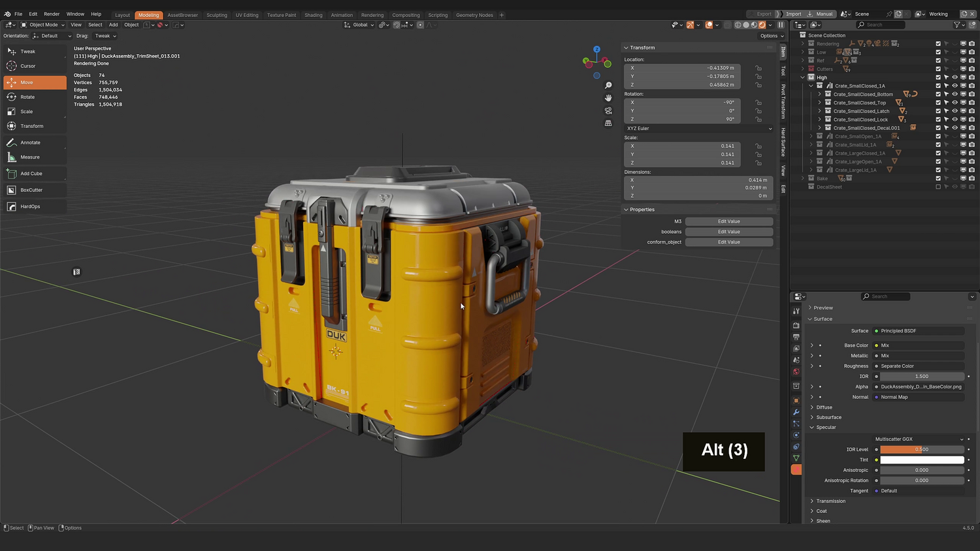Open the Add menu in viewport header
The image size is (980, 551).
(113, 25)
